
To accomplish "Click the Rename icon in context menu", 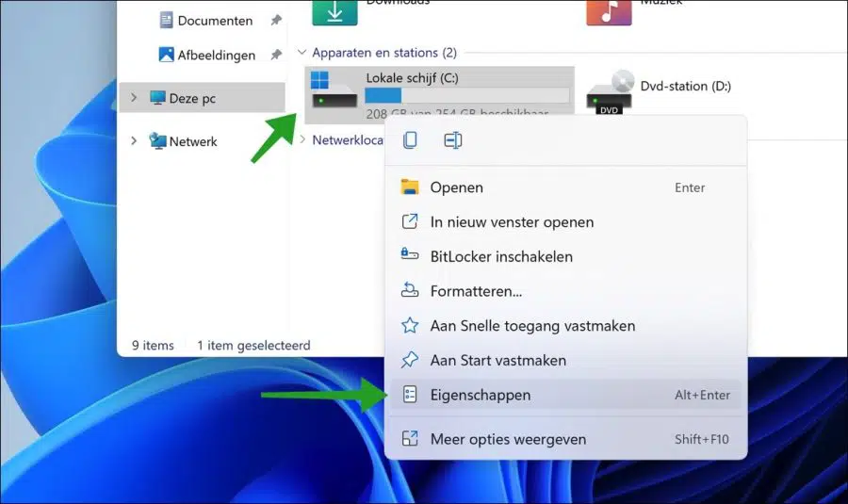I will [x=452, y=140].
